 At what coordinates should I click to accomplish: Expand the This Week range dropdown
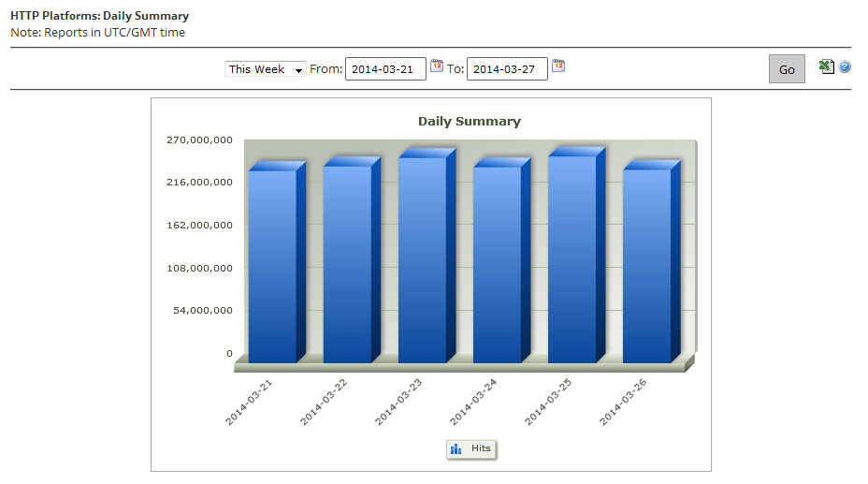[266, 69]
